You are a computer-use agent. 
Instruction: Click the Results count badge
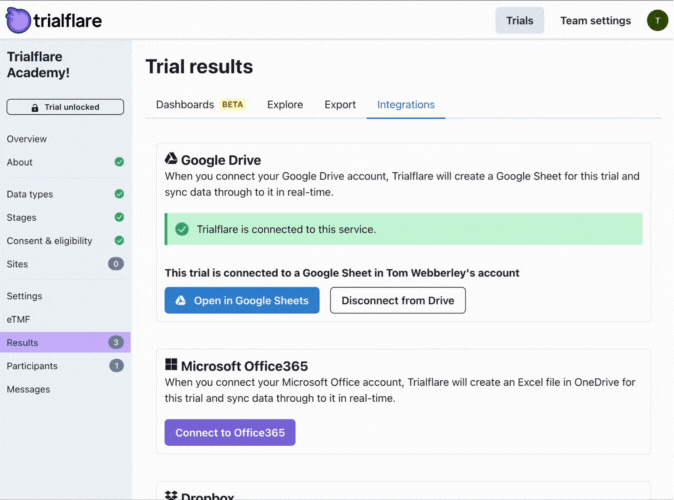(x=116, y=342)
